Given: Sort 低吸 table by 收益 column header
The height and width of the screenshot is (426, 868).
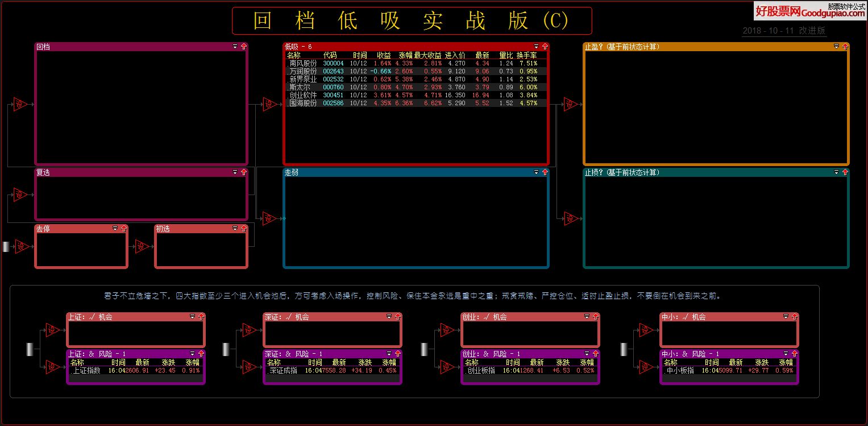Looking at the screenshot, I should [x=384, y=55].
